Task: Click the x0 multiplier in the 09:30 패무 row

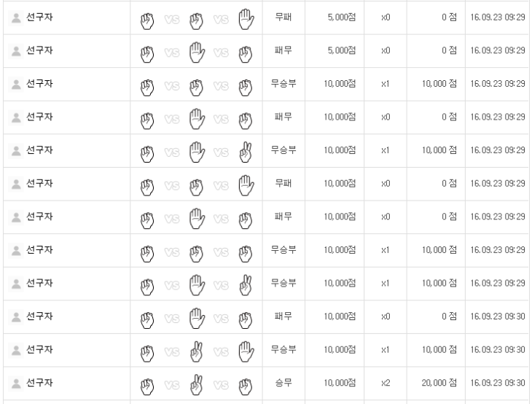Action: click(386, 316)
